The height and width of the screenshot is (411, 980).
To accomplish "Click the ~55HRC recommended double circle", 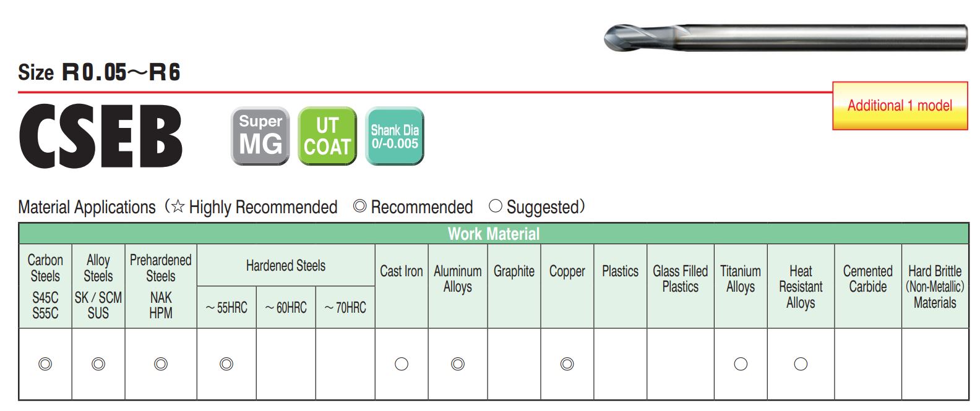I will click(226, 364).
